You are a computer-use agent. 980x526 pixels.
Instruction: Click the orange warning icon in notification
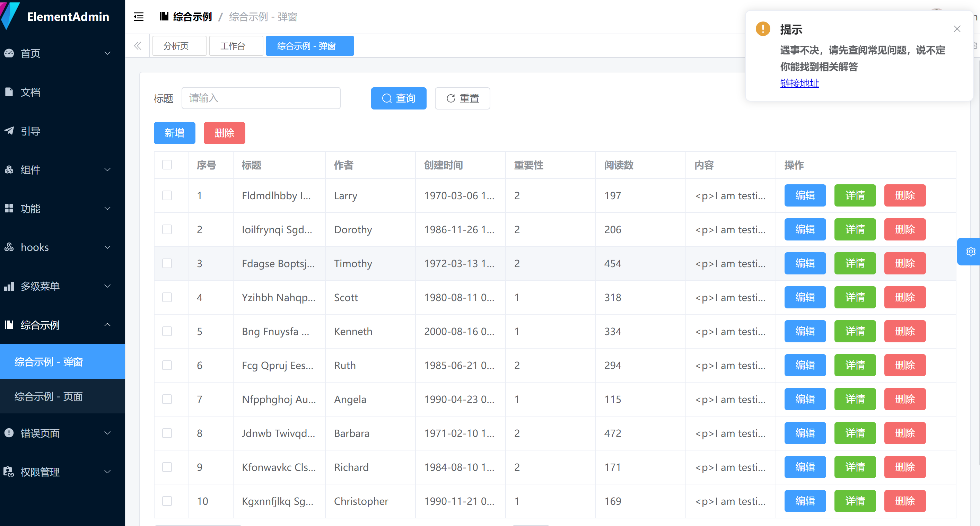[763, 29]
